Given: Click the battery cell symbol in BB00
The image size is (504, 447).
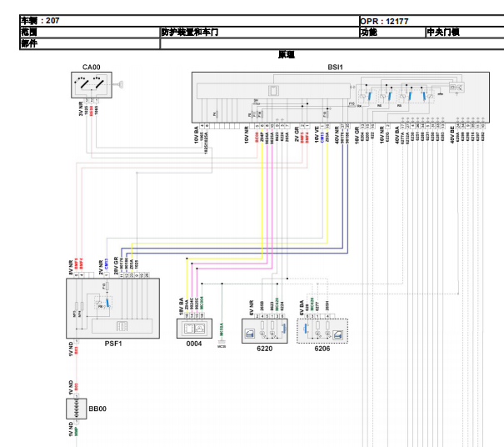Looking at the screenshot, I should (x=77, y=409).
